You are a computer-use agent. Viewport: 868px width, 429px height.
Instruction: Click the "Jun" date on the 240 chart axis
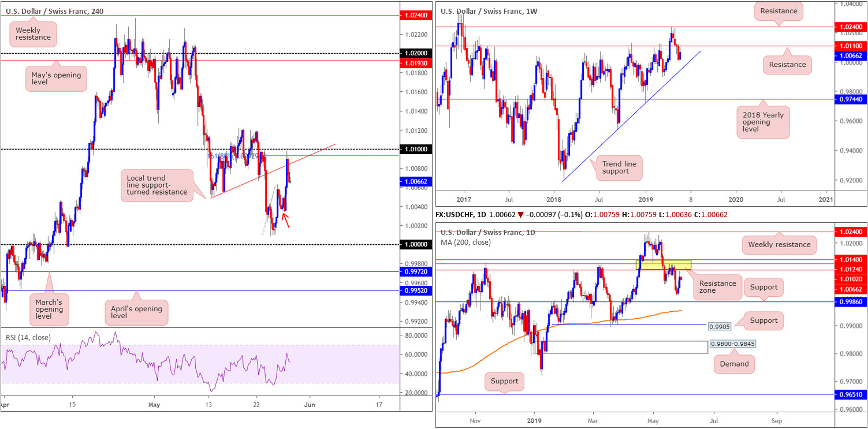pos(310,406)
